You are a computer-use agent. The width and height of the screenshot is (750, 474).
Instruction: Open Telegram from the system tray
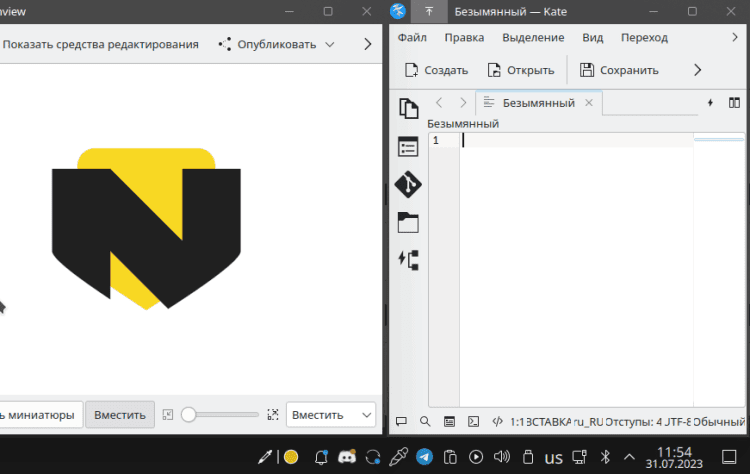point(425,457)
